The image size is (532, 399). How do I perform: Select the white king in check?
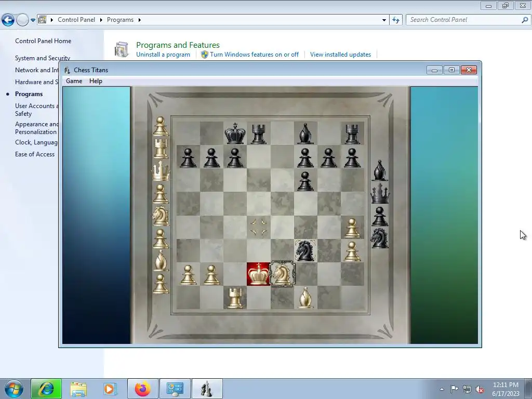tap(258, 274)
